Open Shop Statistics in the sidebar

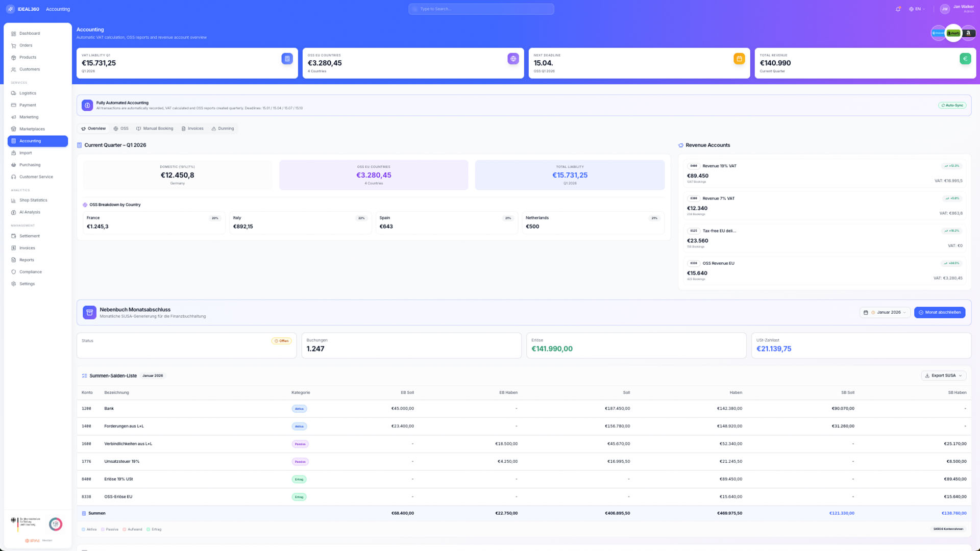[38, 201]
